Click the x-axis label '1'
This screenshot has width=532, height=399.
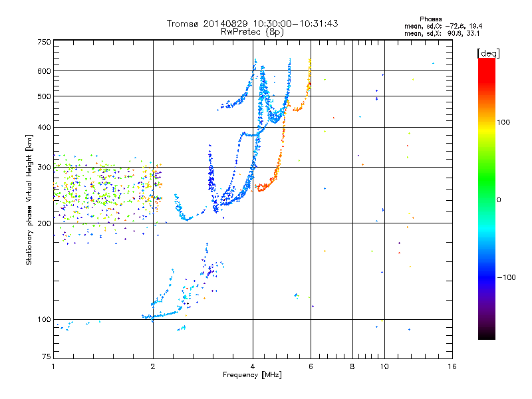[x=53, y=366]
